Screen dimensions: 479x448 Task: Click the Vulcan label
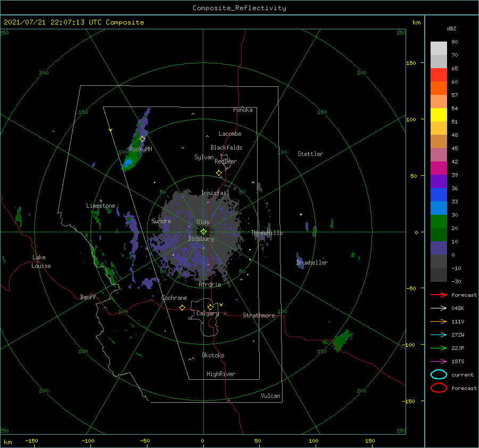271,396
